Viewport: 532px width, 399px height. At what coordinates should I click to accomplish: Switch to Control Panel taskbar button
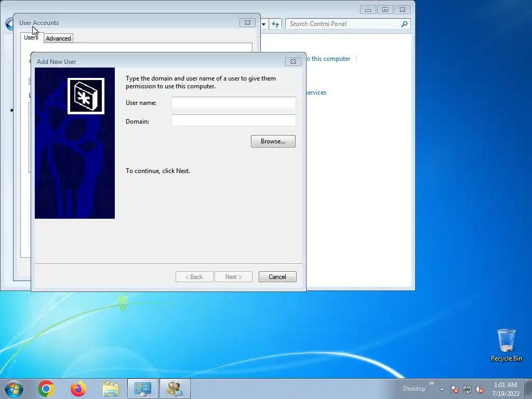pos(142,389)
